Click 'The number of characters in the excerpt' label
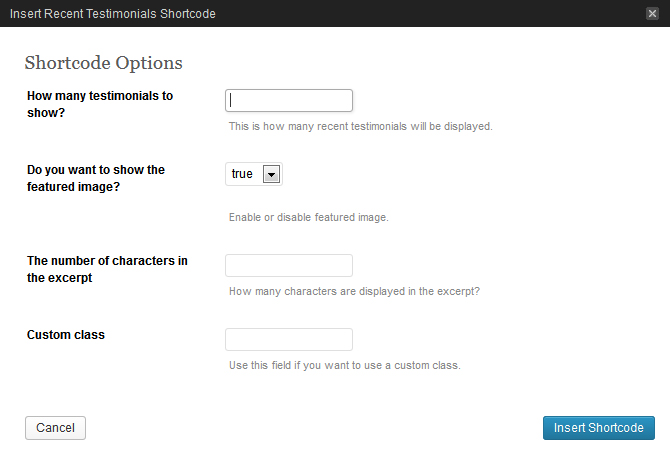This screenshot has height=464, width=670. (107, 269)
